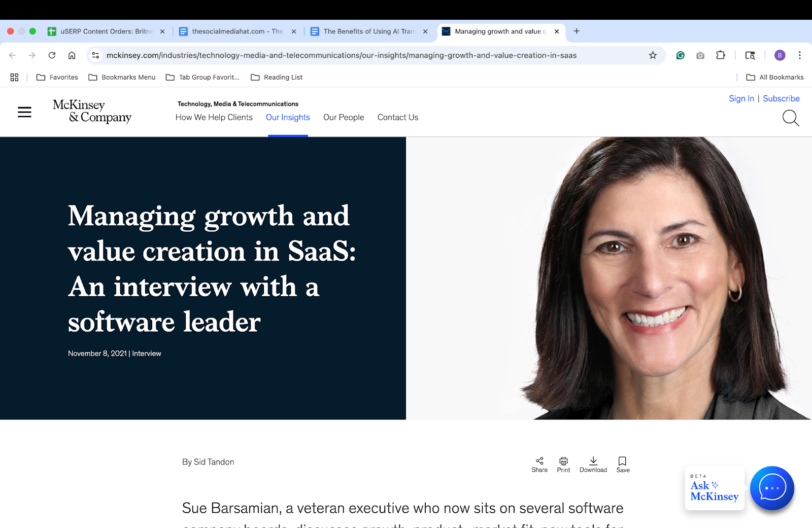Open the Favorites bookmarks folder
The width and height of the screenshot is (812, 528).
57,77
